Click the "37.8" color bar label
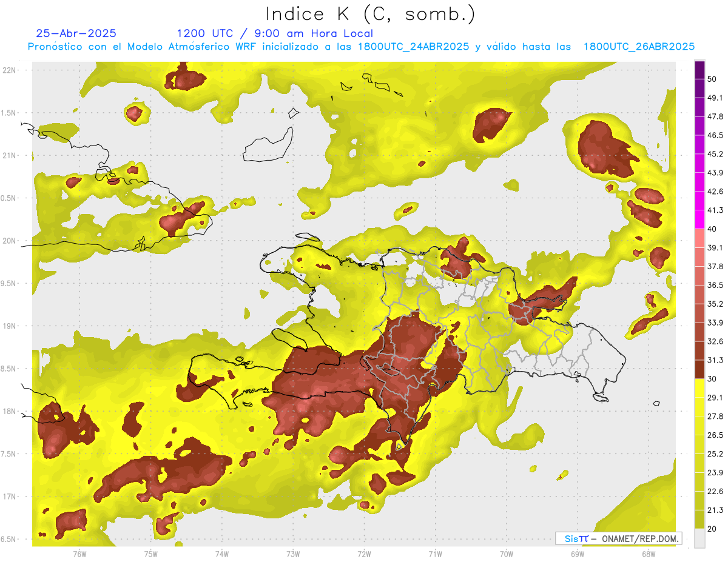Viewport: 728px width, 562px height. tap(715, 267)
